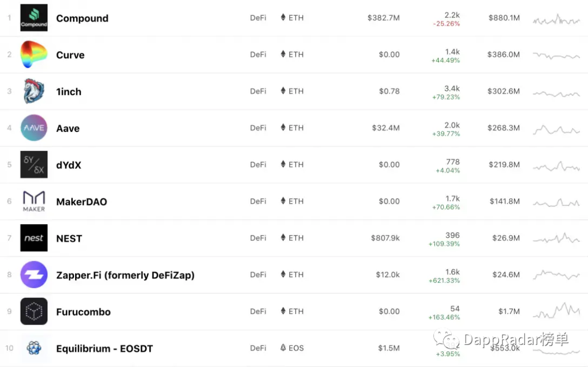Select the black NEST logo

click(x=34, y=238)
